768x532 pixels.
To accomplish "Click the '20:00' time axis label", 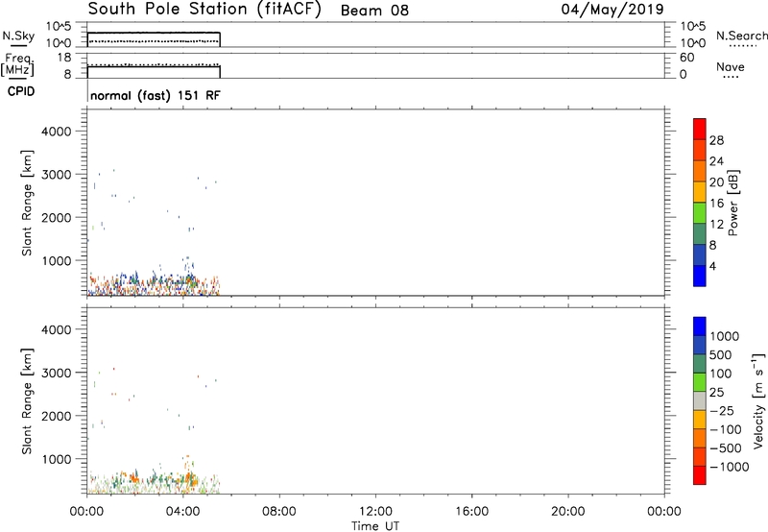I will click(x=568, y=512).
